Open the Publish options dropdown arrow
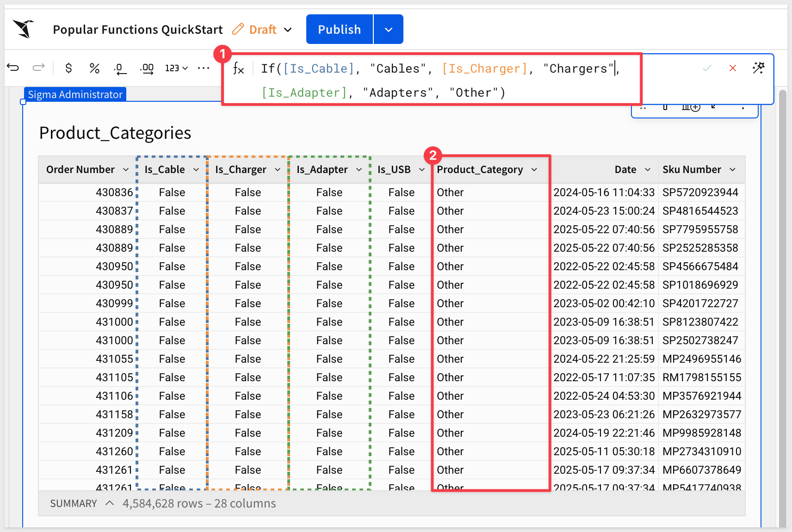 pyautogui.click(x=389, y=30)
